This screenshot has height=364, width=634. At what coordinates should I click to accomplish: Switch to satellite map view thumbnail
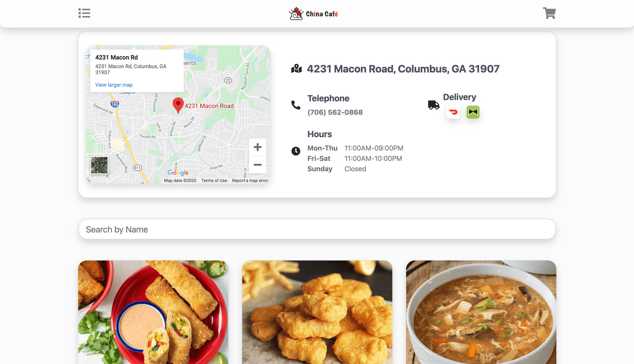tap(99, 165)
